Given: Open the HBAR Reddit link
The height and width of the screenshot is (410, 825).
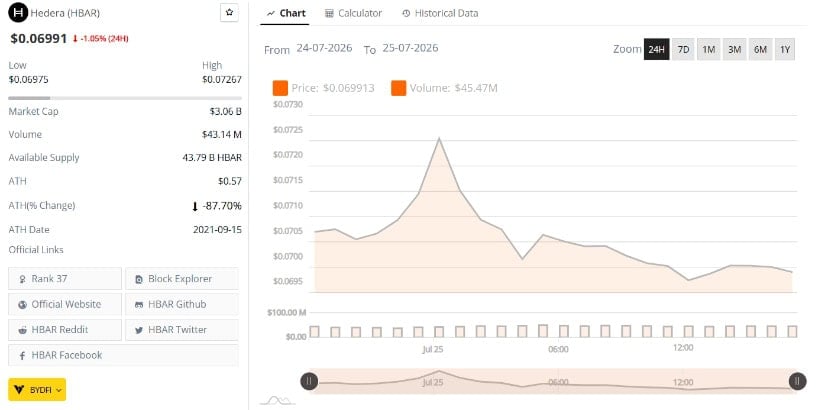Looking at the screenshot, I should 65,329.
